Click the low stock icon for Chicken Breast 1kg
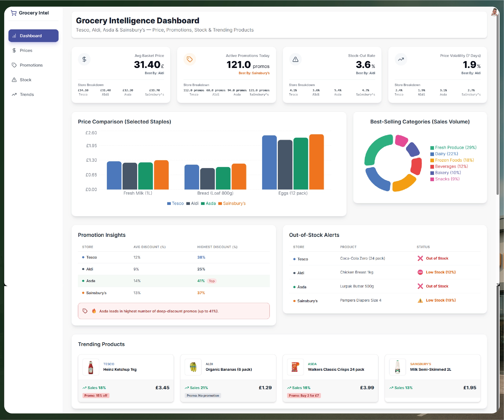This screenshot has height=420, width=504. [420, 272]
